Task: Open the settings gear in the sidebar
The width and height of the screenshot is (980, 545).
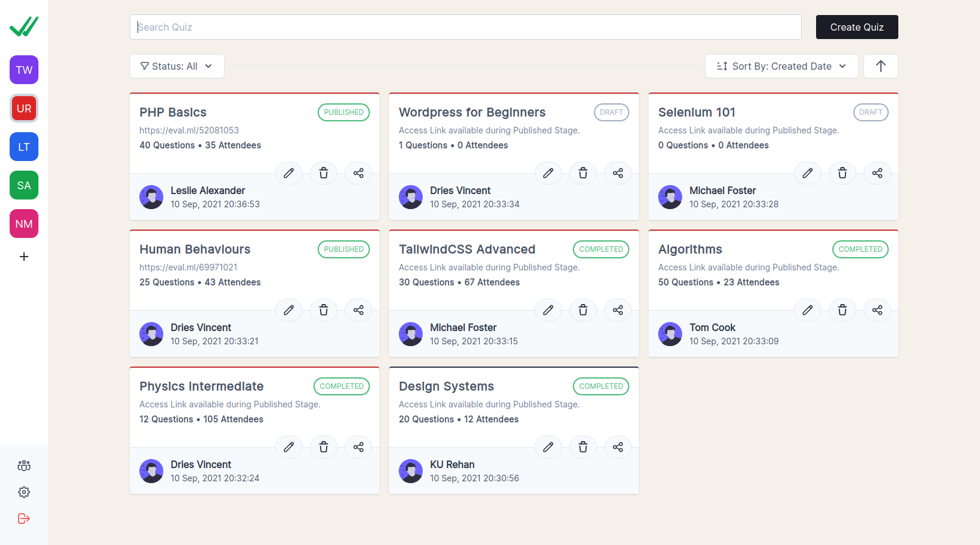Action: (x=23, y=492)
